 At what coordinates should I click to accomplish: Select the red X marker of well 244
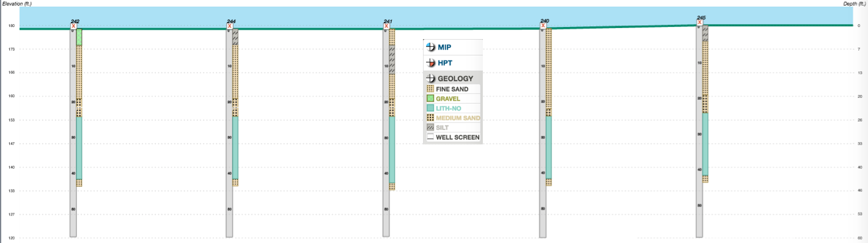(x=230, y=26)
